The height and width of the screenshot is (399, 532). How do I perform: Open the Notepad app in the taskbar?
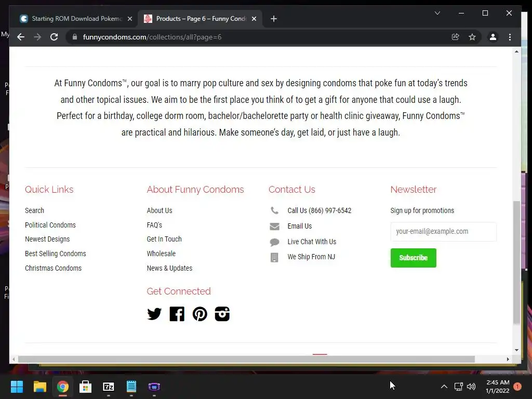(x=131, y=387)
